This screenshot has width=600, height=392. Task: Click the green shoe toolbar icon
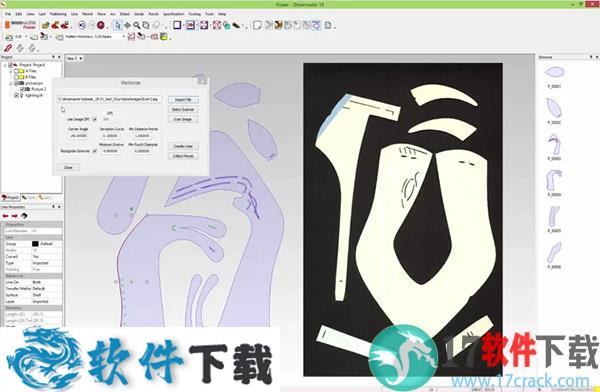[236, 25]
